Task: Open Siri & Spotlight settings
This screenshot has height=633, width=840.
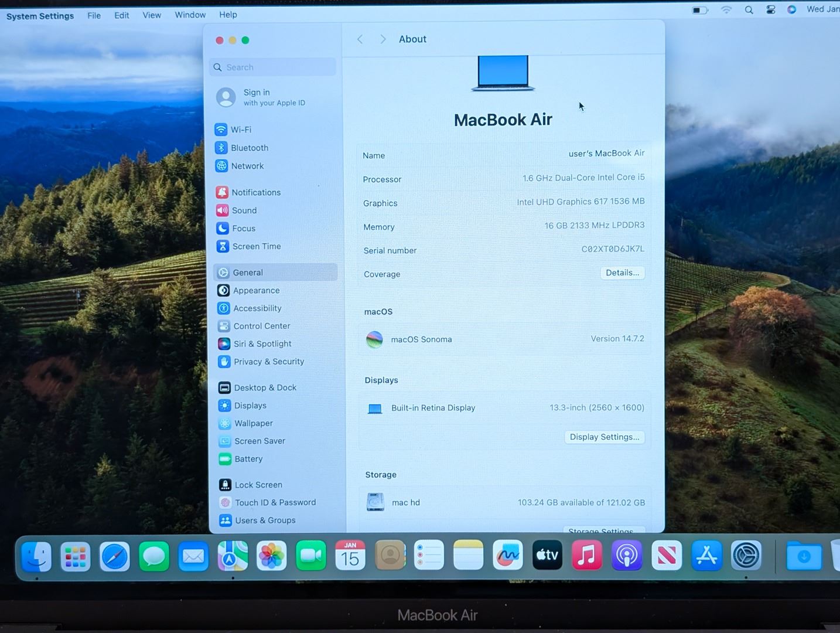Action: coord(262,343)
